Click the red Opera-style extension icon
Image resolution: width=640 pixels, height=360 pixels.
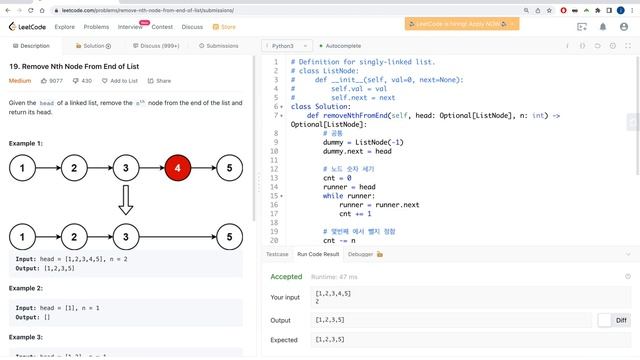(x=563, y=10)
